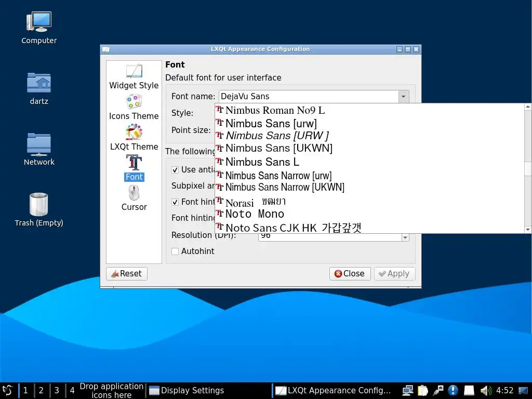The width and height of the screenshot is (532, 399).
Task: Click font list scrollbar up arrow
Action: [528, 107]
